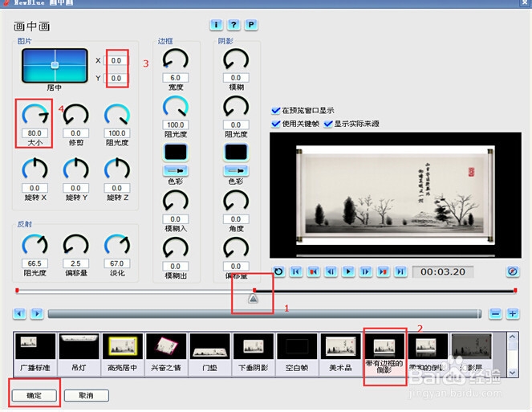Click the middle red keyframe marker

point(254,291)
